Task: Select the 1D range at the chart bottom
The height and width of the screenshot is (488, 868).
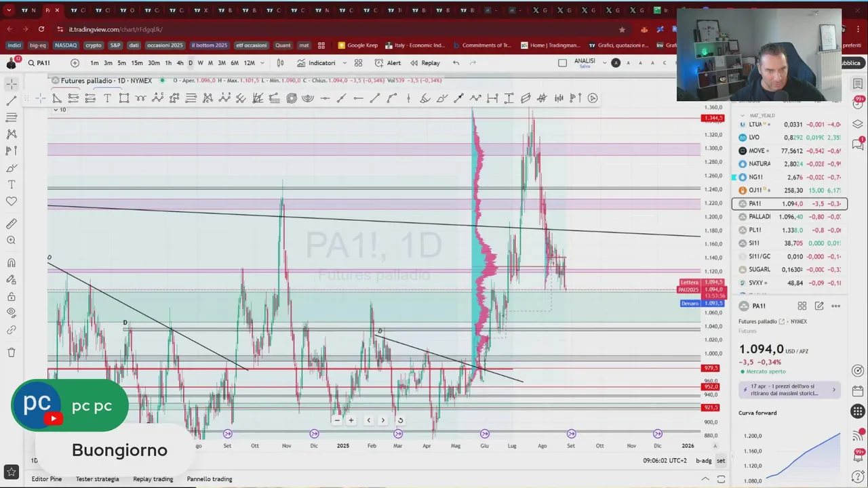Action: (35, 461)
